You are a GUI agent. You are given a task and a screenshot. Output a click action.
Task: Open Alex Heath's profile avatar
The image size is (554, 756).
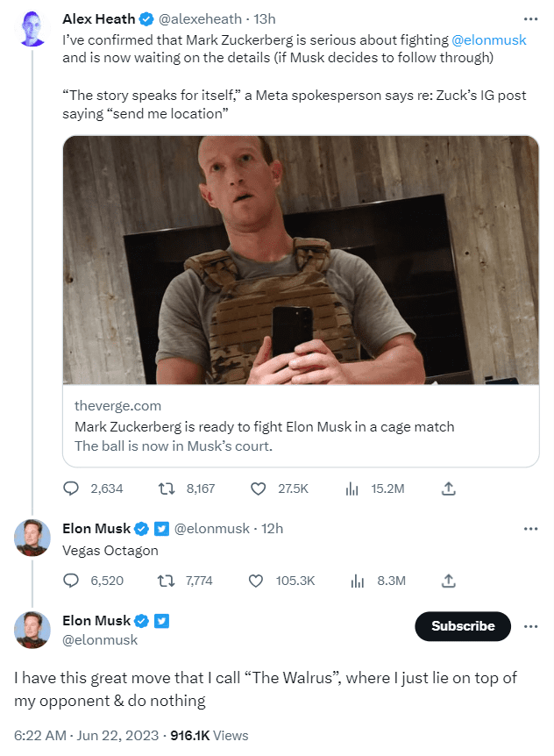click(33, 31)
